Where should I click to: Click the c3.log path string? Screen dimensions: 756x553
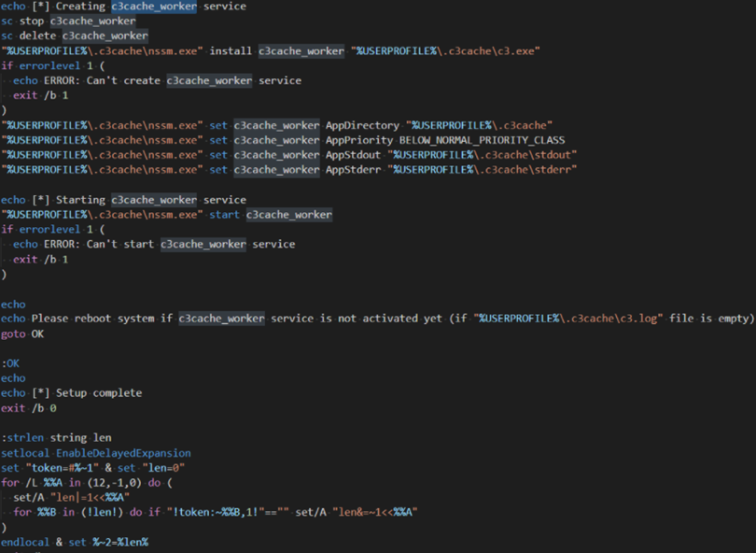pyautogui.click(x=568, y=319)
